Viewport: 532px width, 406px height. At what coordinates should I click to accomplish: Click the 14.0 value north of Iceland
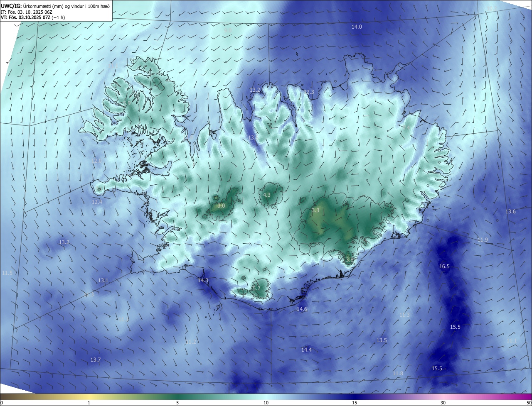(357, 27)
